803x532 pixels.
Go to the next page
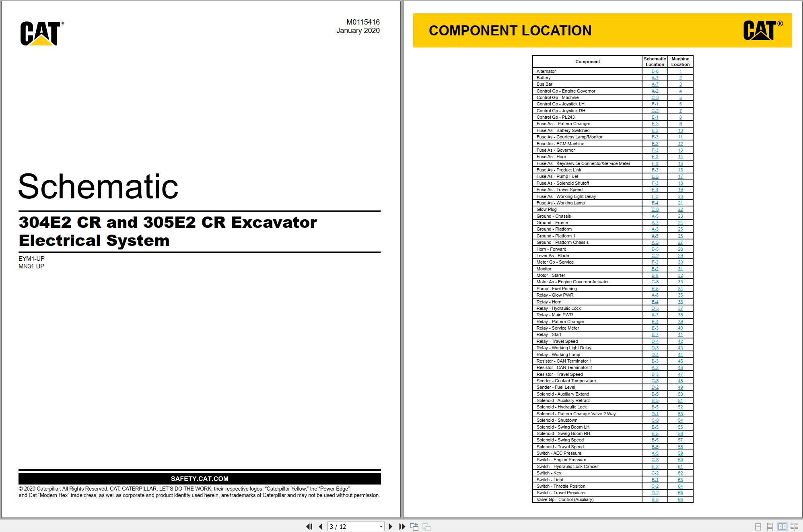click(x=390, y=526)
